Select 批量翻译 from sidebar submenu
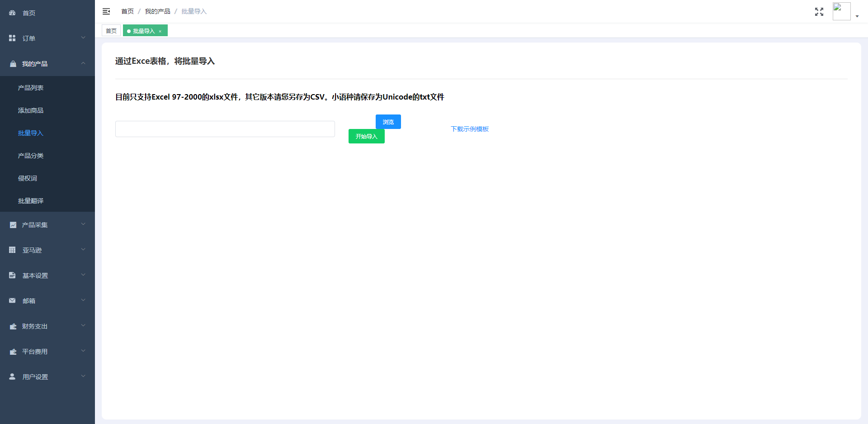868x424 pixels. coord(31,201)
